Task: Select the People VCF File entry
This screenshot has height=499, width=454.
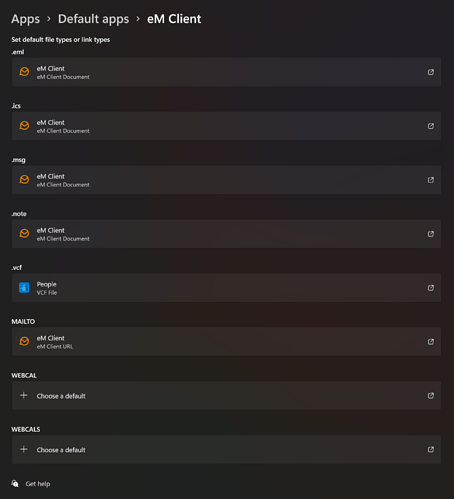Action: click(226, 288)
